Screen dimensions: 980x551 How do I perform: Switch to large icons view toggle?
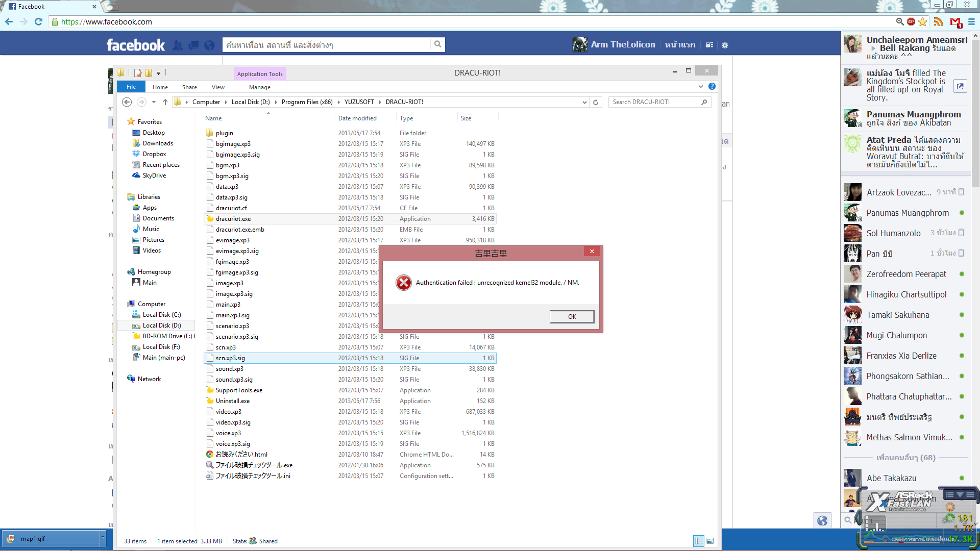tap(710, 541)
